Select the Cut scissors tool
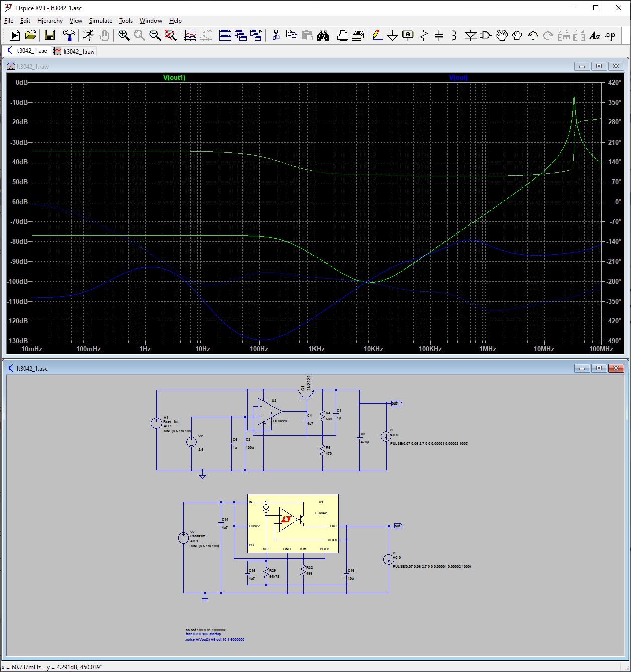This screenshot has height=672, width=631. pos(276,35)
